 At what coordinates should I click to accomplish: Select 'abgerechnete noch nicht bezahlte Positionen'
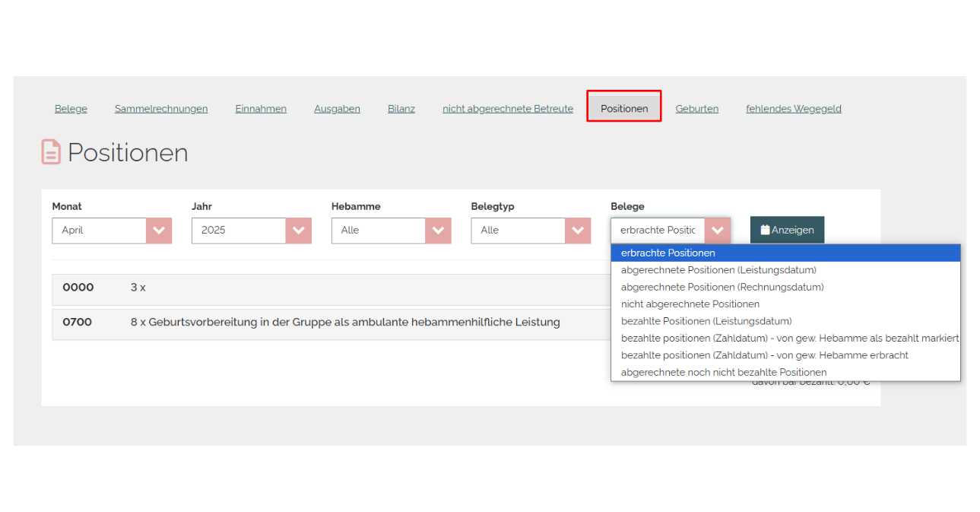tap(723, 373)
